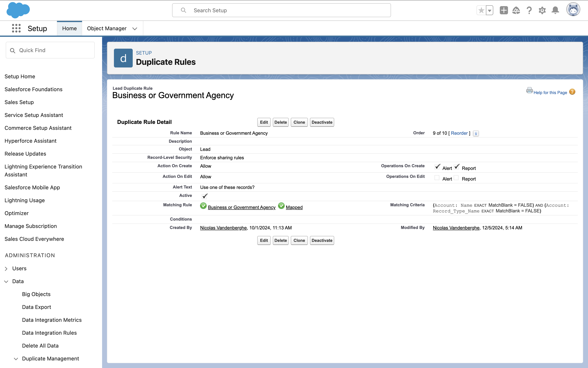588x368 pixels.
Task: Toggle the Operations On Edit Report checkbox
Action: pos(456,178)
